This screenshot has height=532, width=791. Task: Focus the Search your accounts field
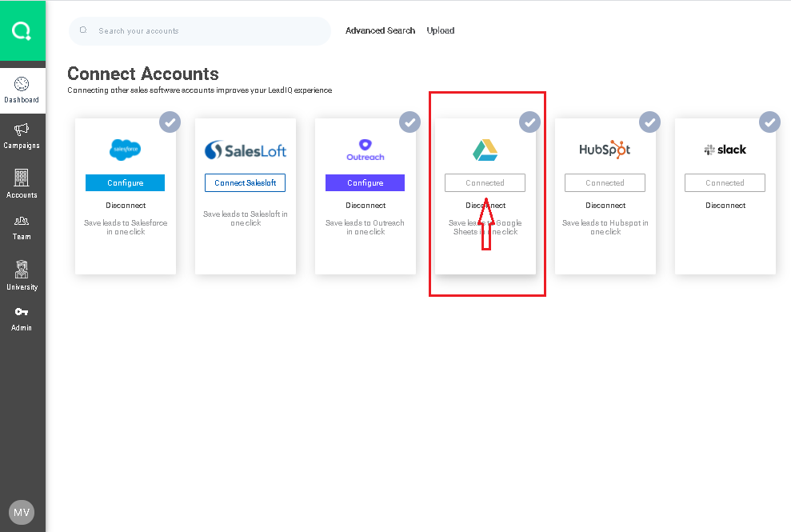(208, 31)
